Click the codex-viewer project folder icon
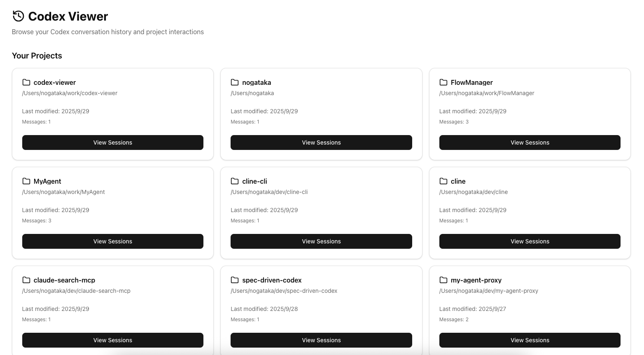Screen dimensions: 644x355 (x=26, y=82)
